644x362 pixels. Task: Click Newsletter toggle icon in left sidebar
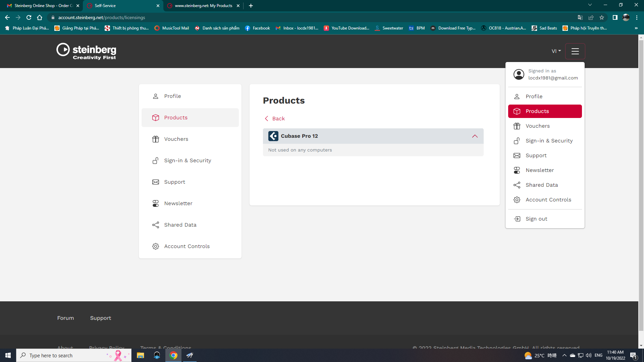click(x=156, y=203)
